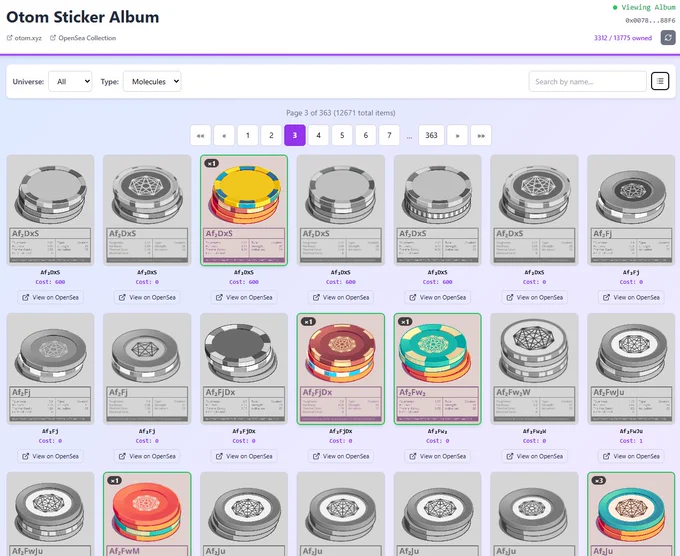Open the Type dropdown showing Molecules
The image size is (680, 556).
(152, 82)
